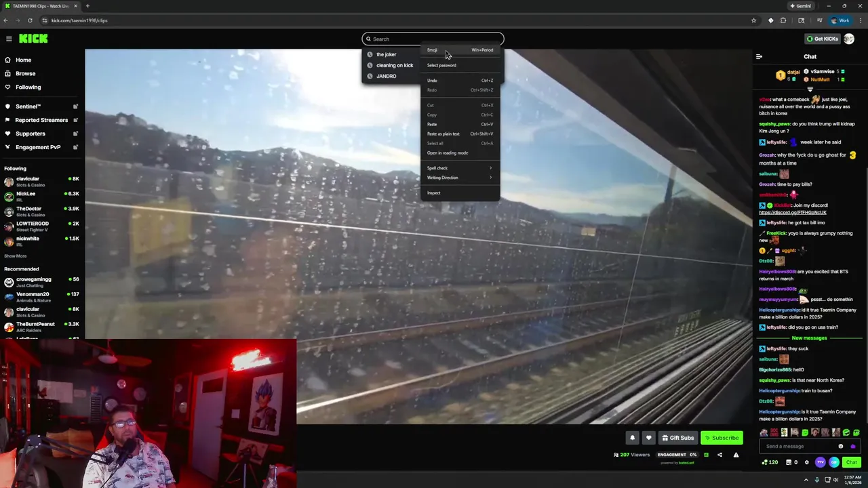Viewport: 868px width, 488px height.
Task: Open the Discord invite link in chat
Action: point(792,212)
